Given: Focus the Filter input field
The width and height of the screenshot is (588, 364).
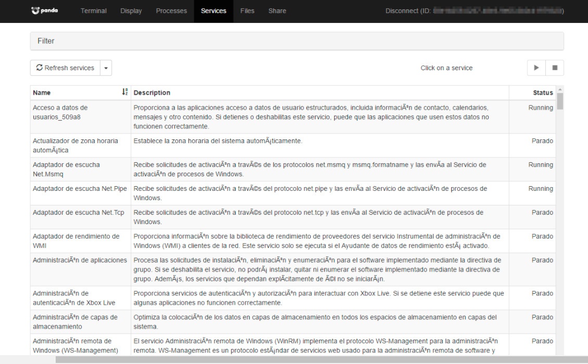Looking at the screenshot, I should [x=297, y=41].
